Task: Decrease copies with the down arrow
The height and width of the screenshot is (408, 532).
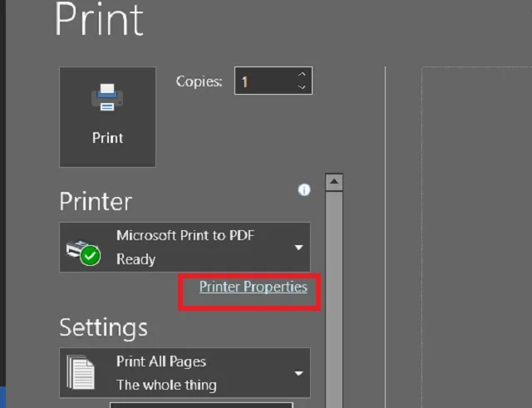Action: [x=302, y=87]
